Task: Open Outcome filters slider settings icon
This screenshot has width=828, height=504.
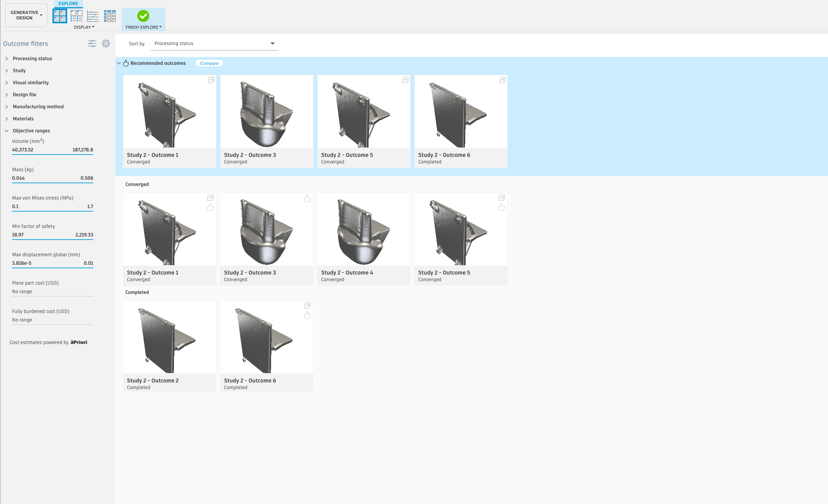Action: [x=92, y=43]
